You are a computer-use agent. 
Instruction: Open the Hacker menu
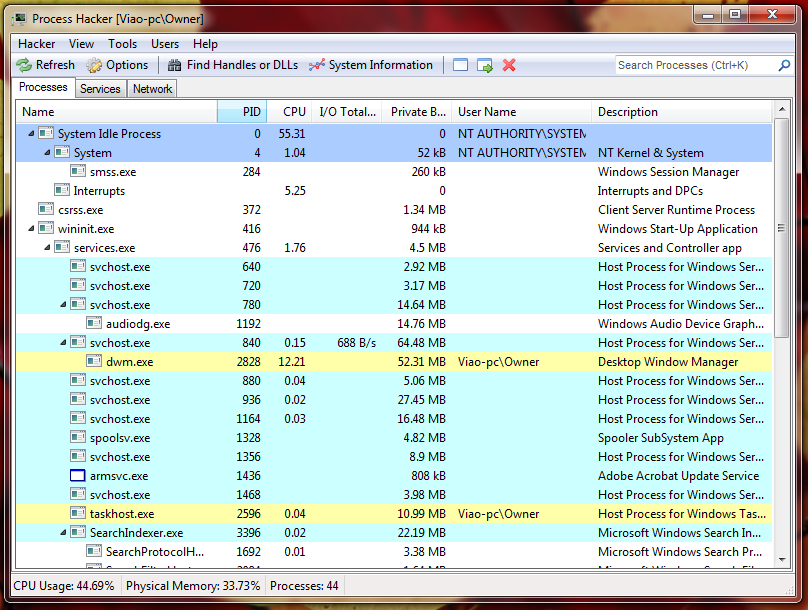pos(37,44)
